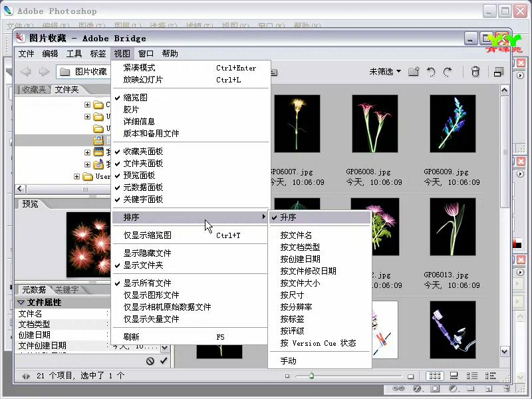Click details view icon in status bar
Image resolution: width=532 pixels, height=399 pixels.
tap(472, 376)
